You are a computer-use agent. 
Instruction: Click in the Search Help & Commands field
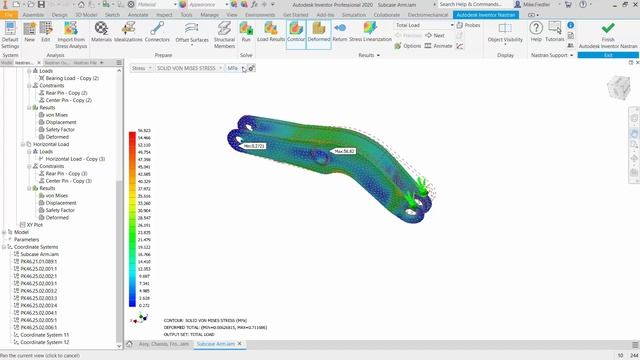tap(471, 4)
